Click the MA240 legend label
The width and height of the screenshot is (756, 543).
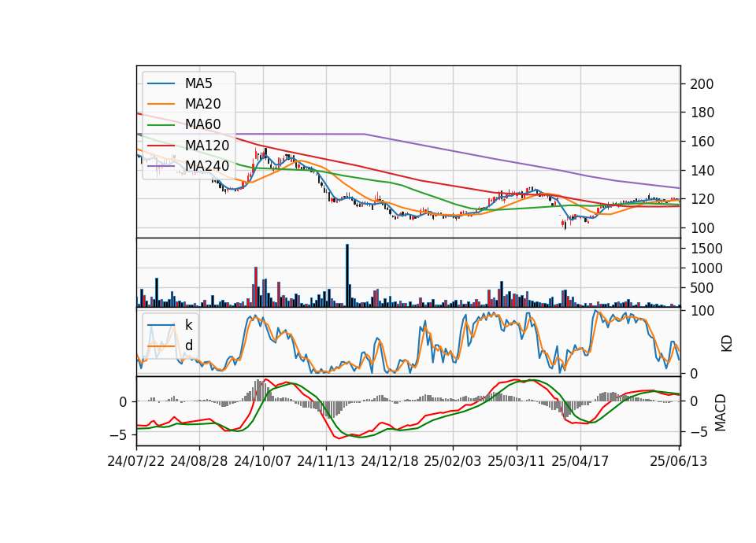coord(207,166)
